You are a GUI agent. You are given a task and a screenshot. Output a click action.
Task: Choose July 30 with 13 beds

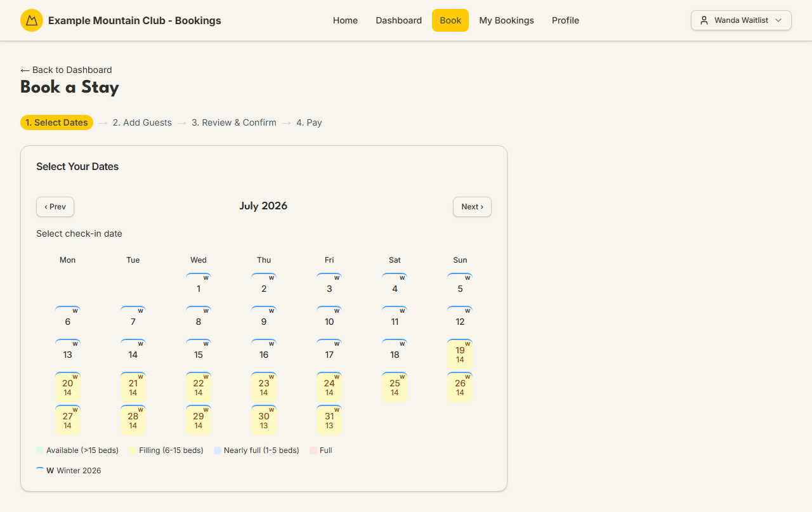264,419
